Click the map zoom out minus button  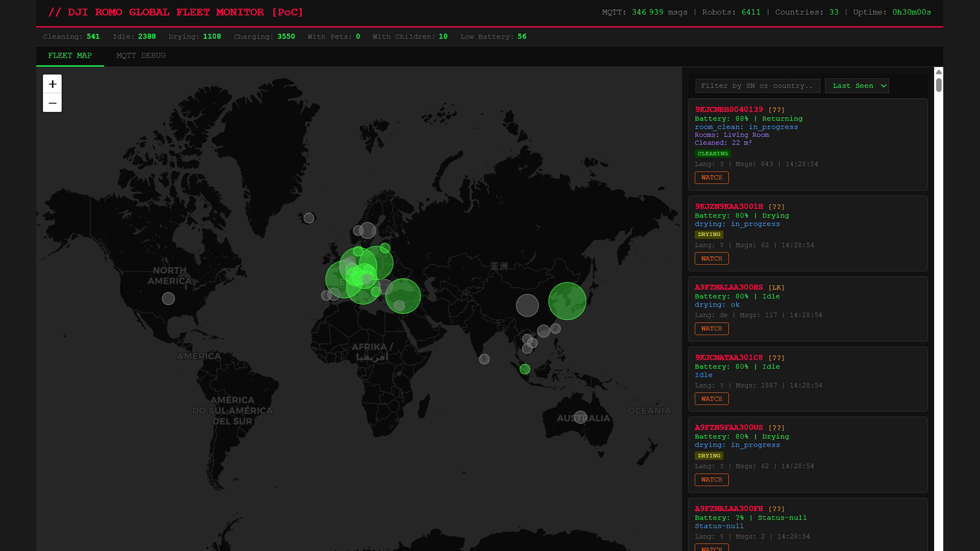(52, 103)
